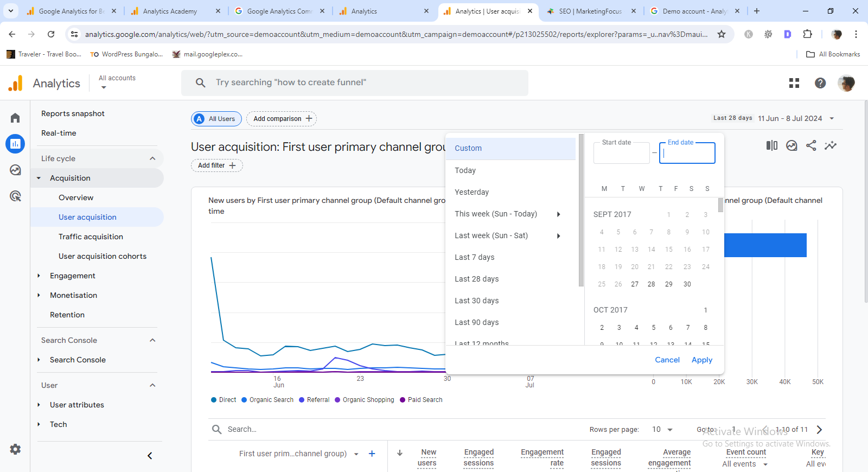The width and height of the screenshot is (868, 472).
Task: Open the Advertising icon in left rail
Action: (x=15, y=196)
